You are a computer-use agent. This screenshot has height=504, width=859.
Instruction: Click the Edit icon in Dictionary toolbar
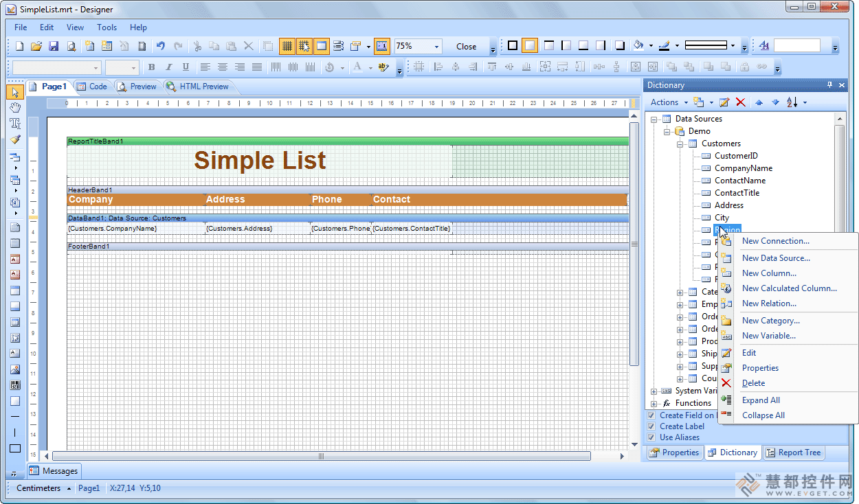pos(724,102)
